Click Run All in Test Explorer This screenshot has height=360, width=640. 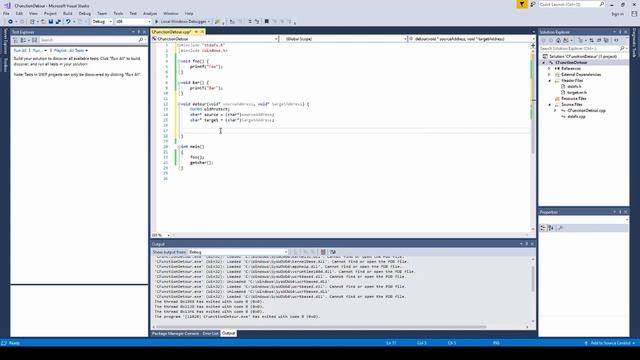point(20,51)
